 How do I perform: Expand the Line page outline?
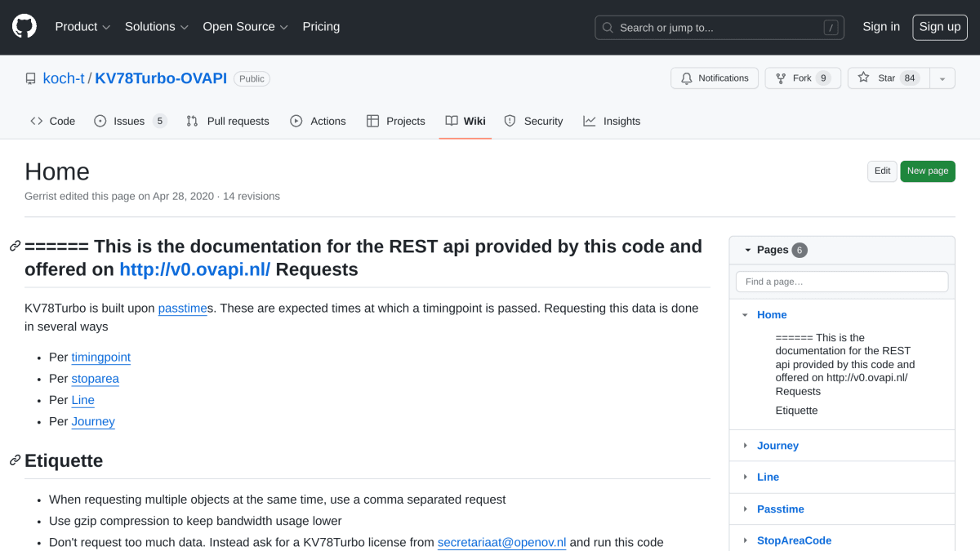(x=745, y=477)
